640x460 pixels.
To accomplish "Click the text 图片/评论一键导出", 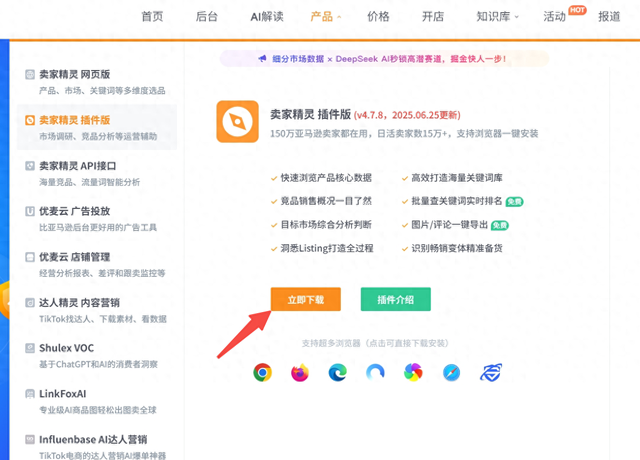I will 450,224.
